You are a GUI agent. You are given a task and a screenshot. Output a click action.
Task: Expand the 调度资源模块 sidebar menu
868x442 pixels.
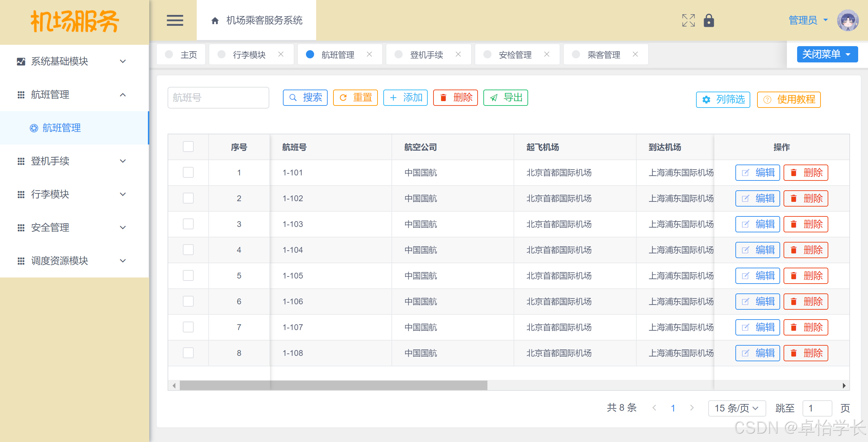74,261
